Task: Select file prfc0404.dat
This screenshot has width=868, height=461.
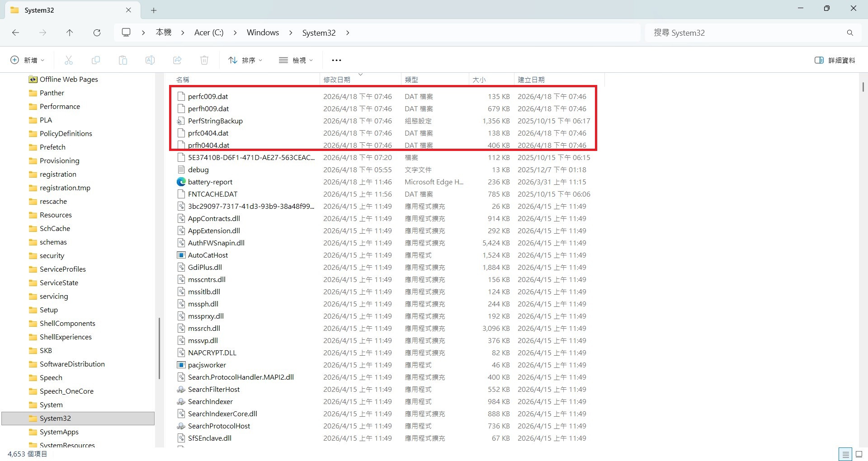Action: pyautogui.click(x=208, y=133)
